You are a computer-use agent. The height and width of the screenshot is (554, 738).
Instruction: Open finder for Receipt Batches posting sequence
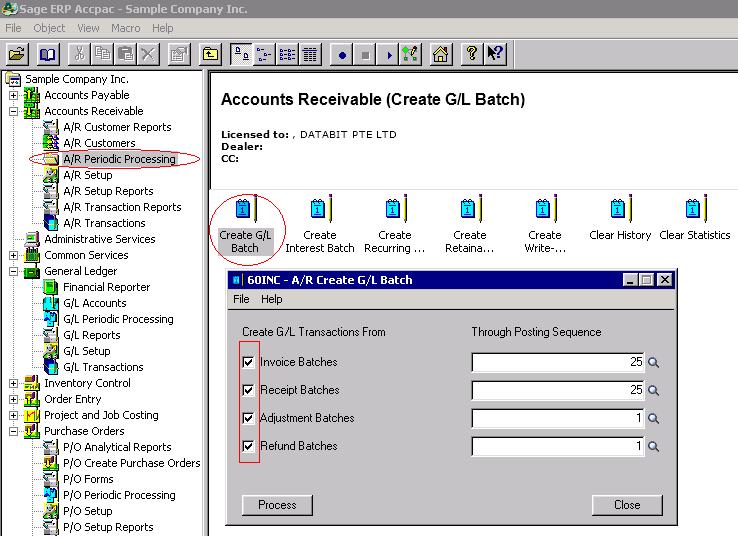[x=653, y=390]
